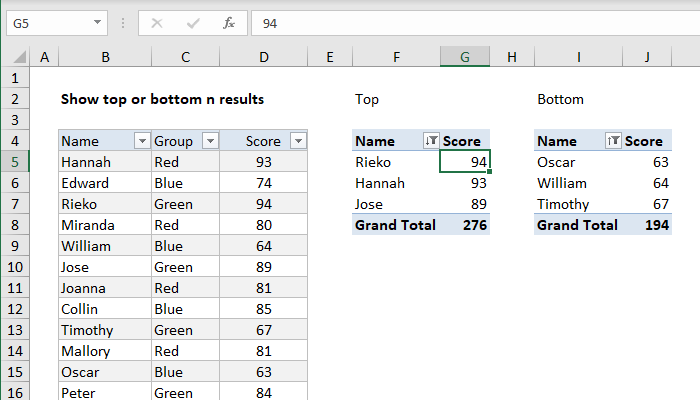Open the Score column filter dropdown

(298, 141)
